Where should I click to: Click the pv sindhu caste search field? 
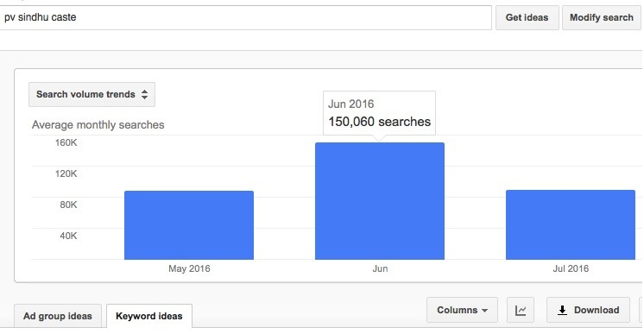click(245, 17)
